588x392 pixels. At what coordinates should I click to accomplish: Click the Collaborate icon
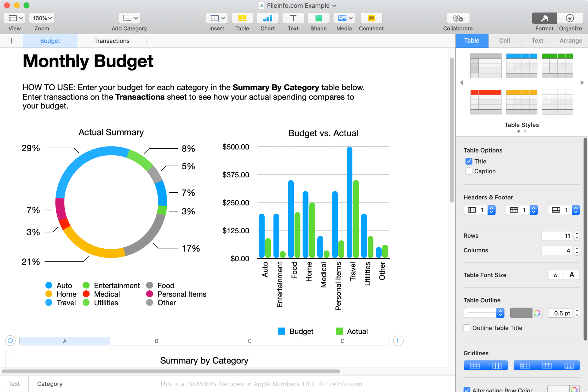pyautogui.click(x=458, y=18)
